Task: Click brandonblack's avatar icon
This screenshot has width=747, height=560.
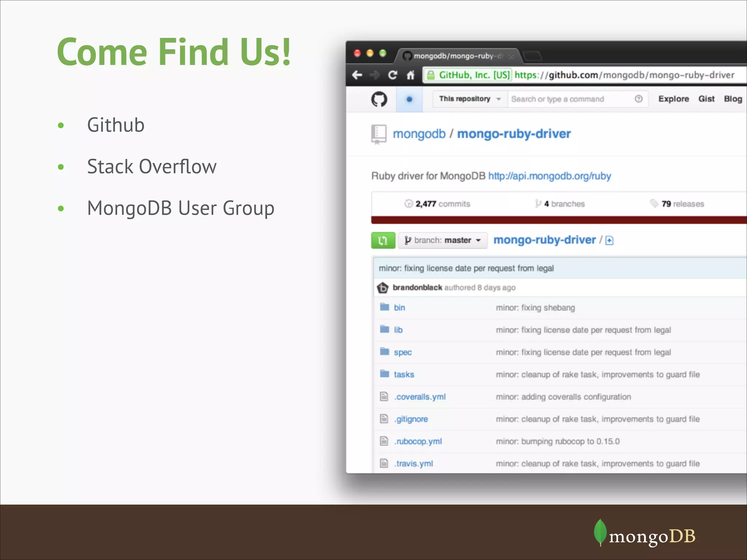Action: 383,288
